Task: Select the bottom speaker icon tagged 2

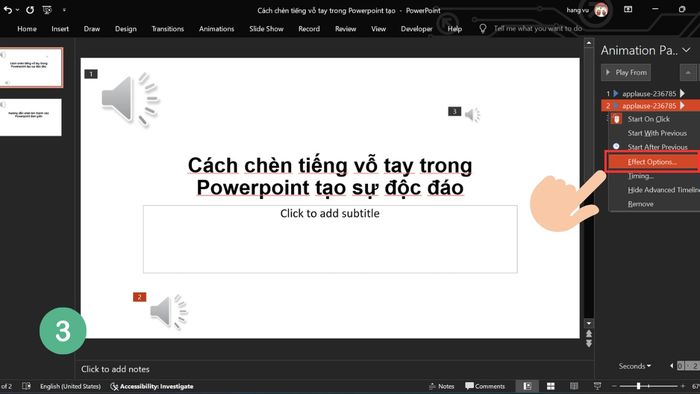Action: [x=169, y=311]
